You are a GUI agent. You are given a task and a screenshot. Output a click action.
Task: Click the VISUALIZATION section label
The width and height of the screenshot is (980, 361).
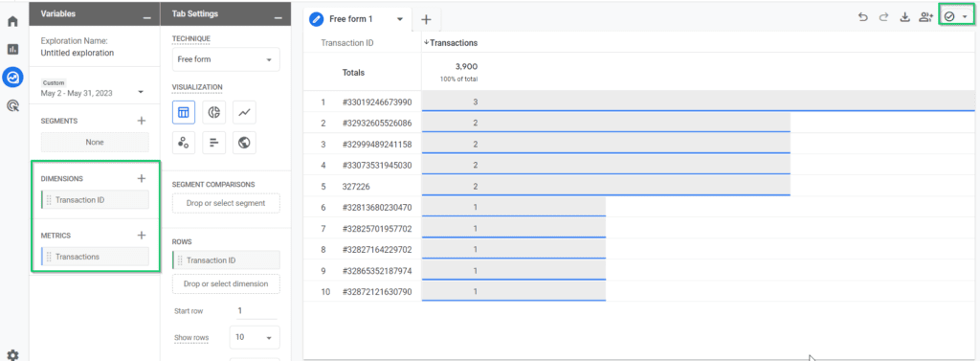point(197,87)
